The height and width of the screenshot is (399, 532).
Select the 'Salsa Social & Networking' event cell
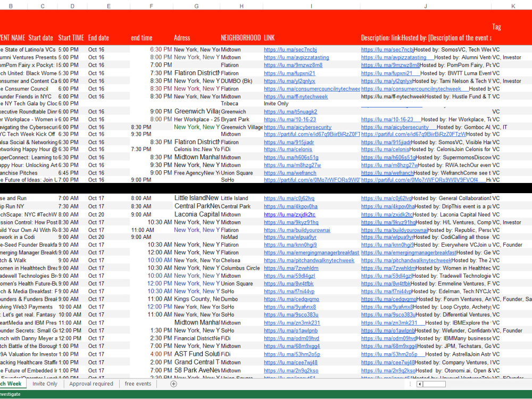click(29, 143)
